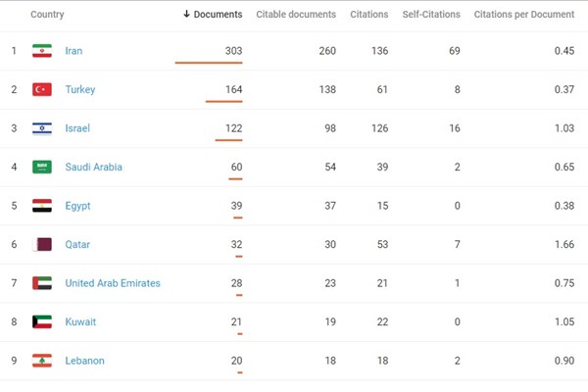Click Turkey's orange documents bar
Screen dimensions: 588x392
[224, 101]
